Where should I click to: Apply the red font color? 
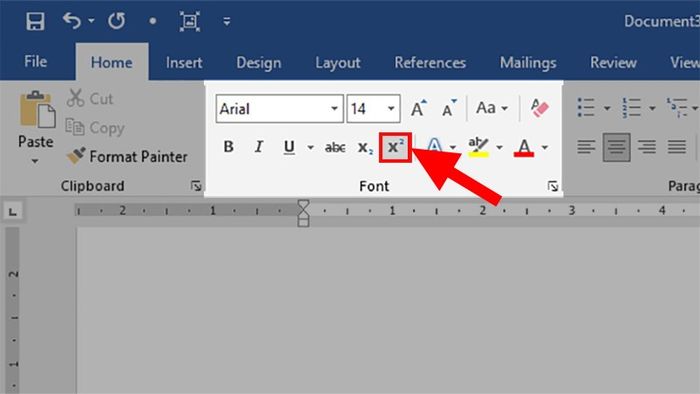(524, 147)
